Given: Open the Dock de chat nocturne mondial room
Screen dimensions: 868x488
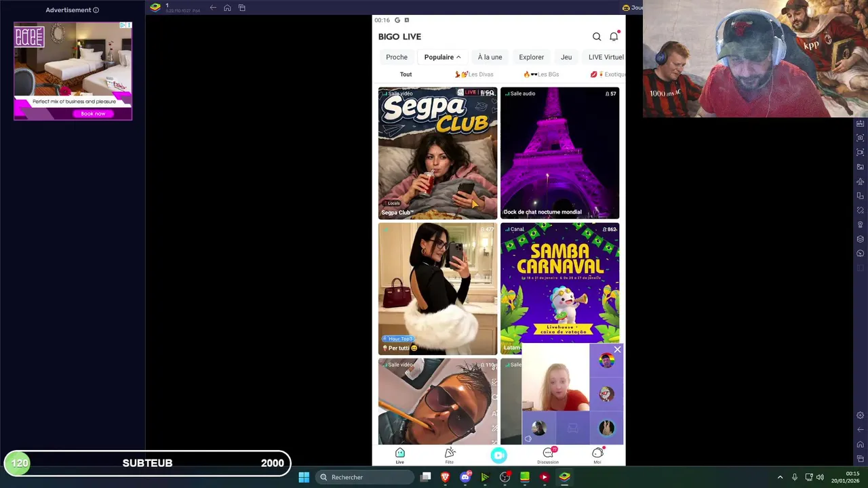Looking at the screenshot, I should point(559,153).
